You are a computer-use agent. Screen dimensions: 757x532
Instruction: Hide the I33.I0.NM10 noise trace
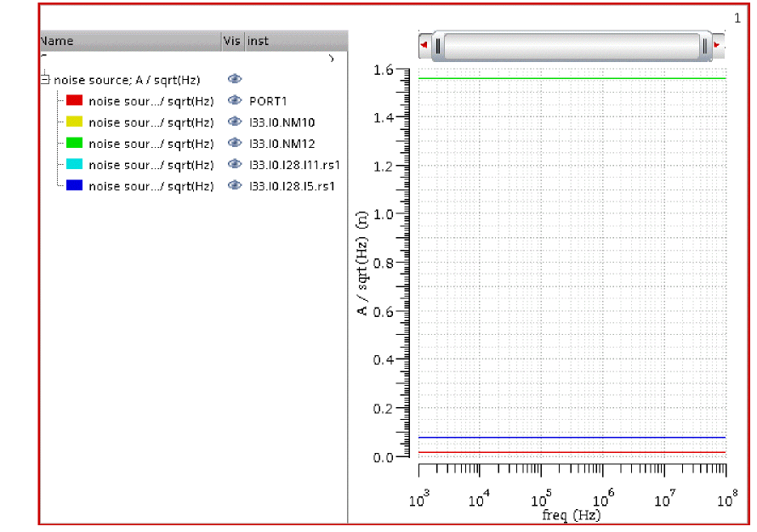(x=235, y=122)
